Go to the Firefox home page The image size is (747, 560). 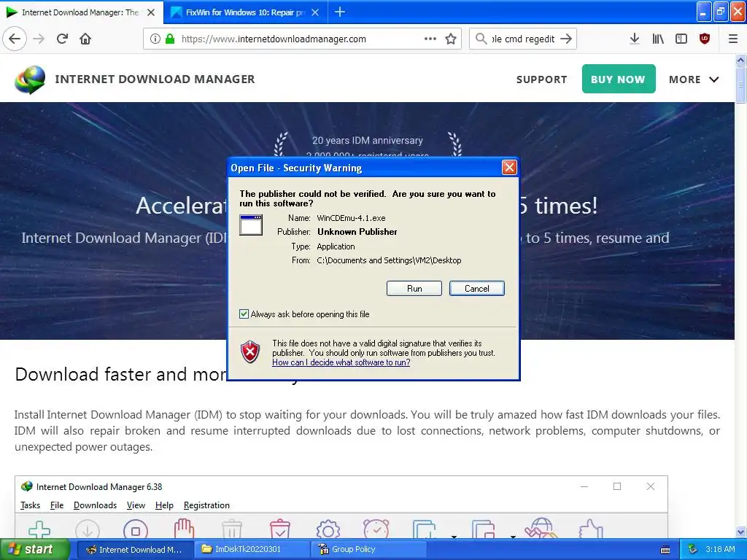pyautogui.click(x=85, y=39)
